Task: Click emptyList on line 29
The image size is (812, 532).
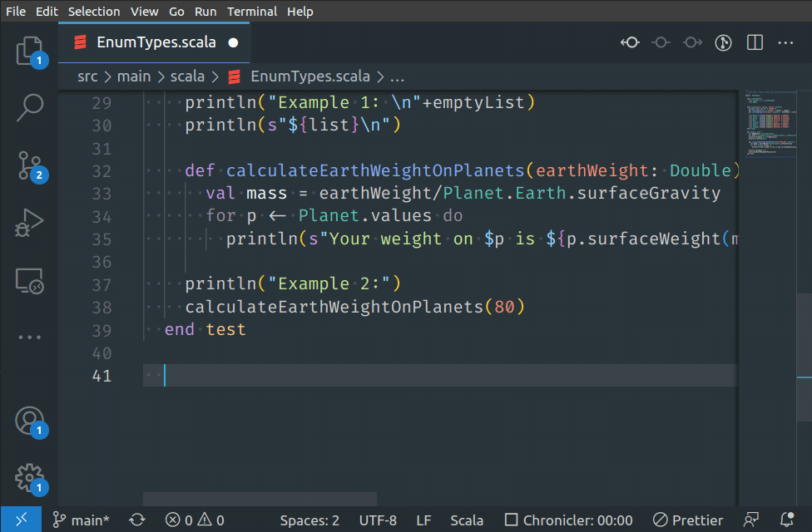Action: tap(478, 102)
